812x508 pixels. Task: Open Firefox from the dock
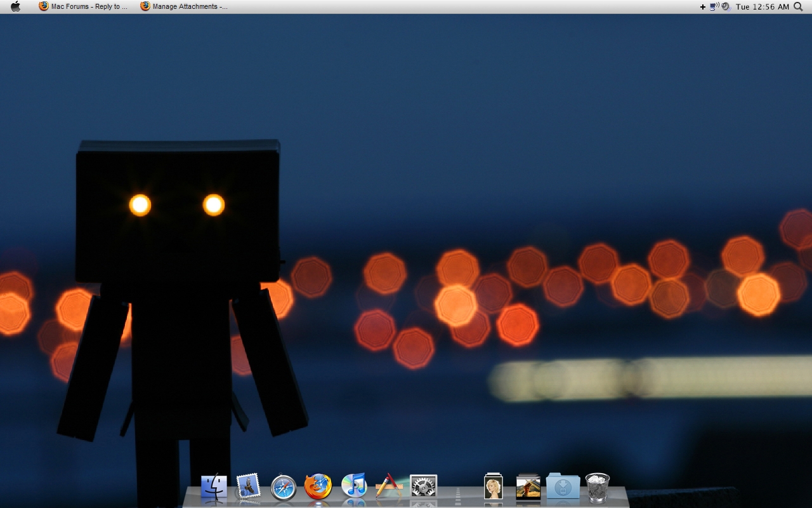coord(318,487)
